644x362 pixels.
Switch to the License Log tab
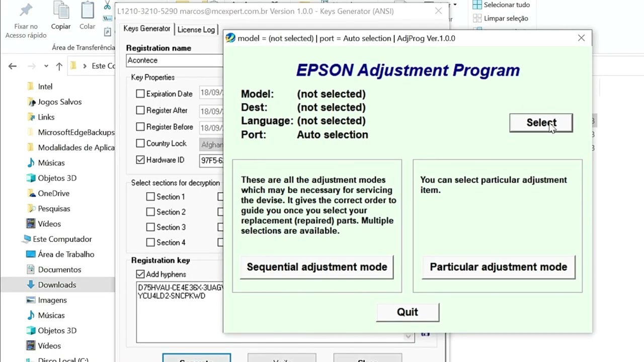pos(196,30)
